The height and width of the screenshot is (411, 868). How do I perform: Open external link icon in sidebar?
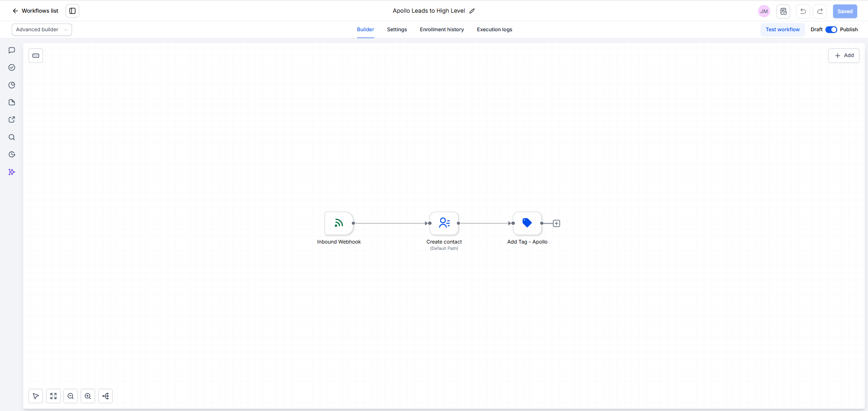tap(12, 119)
